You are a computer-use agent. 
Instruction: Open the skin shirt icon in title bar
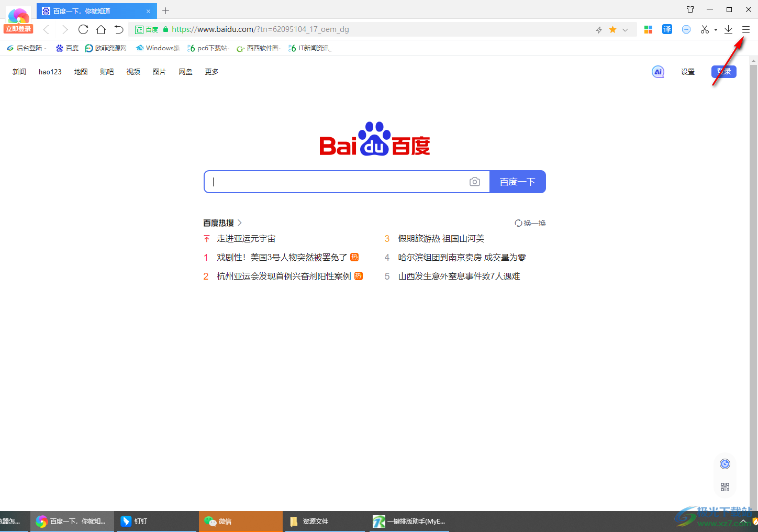(690, 9)
